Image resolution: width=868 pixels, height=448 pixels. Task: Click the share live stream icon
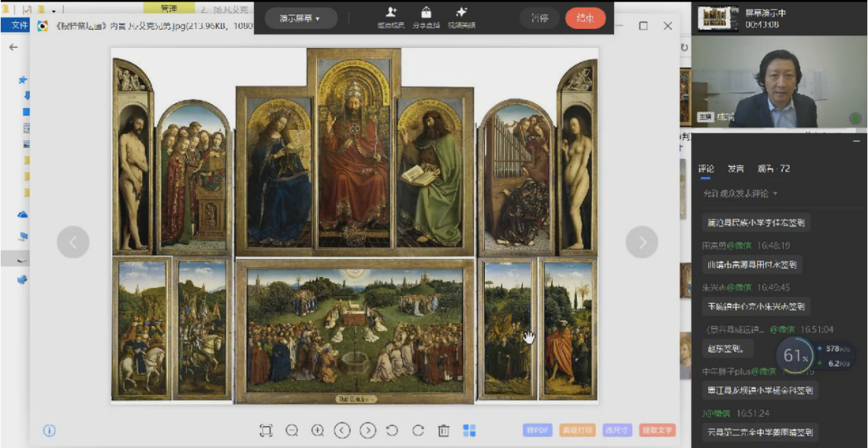tap(426, 17)
